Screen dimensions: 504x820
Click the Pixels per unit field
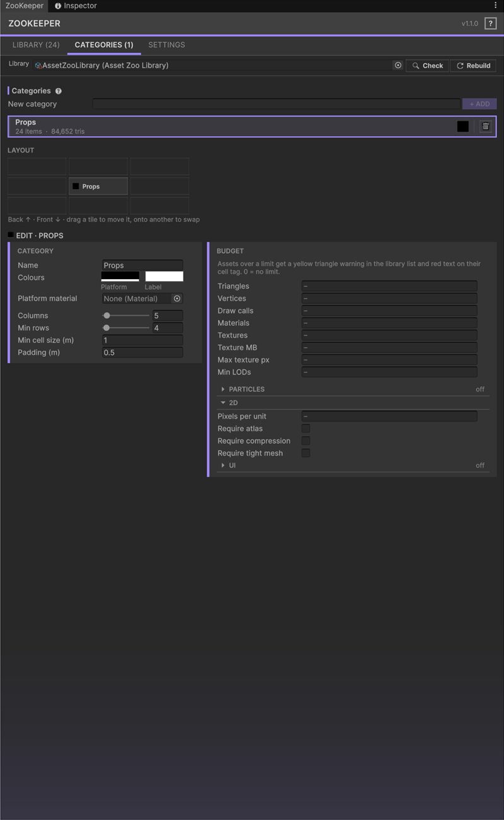(389, 416)
